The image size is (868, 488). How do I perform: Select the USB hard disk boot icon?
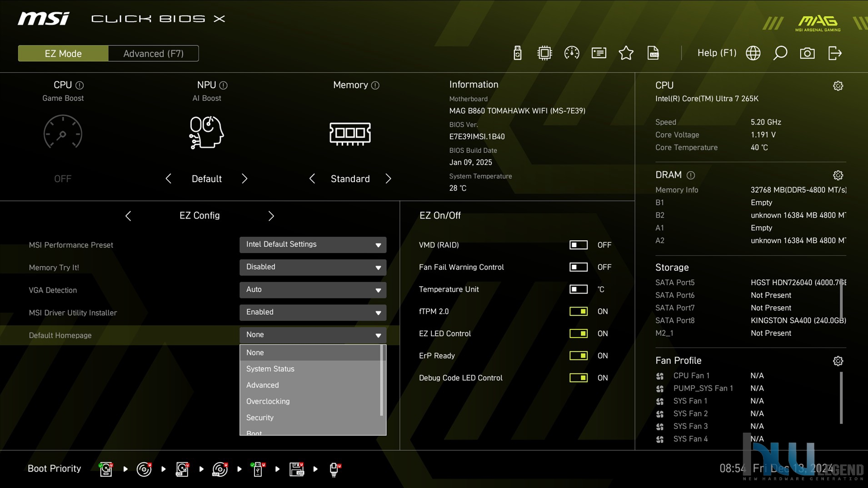pyautogui.click(x=182, y=469)
